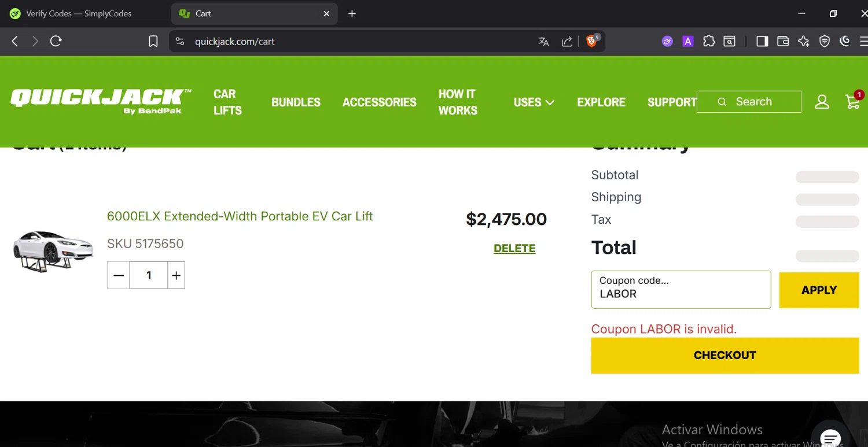Screen dimensions: 868x447
Task: Close the Cart tab
Action: tap(326, 13)
